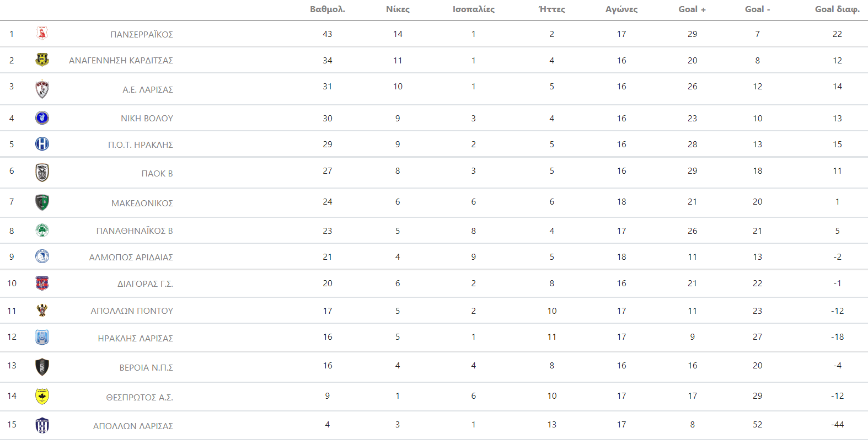Click the Π.Ο.Τ. ΗΡΑΚΛΗΣ blue H logo

point(42,144)
